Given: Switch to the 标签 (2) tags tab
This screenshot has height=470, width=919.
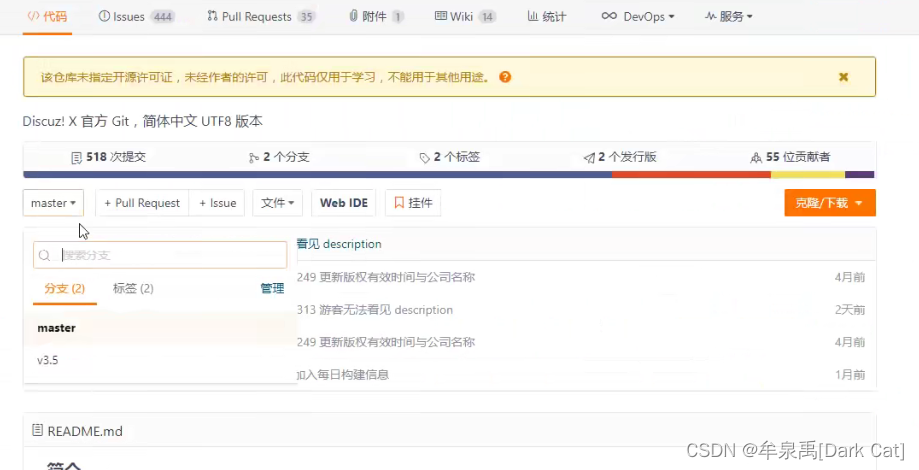Looking at the screenshot, I should coord(133,288).
